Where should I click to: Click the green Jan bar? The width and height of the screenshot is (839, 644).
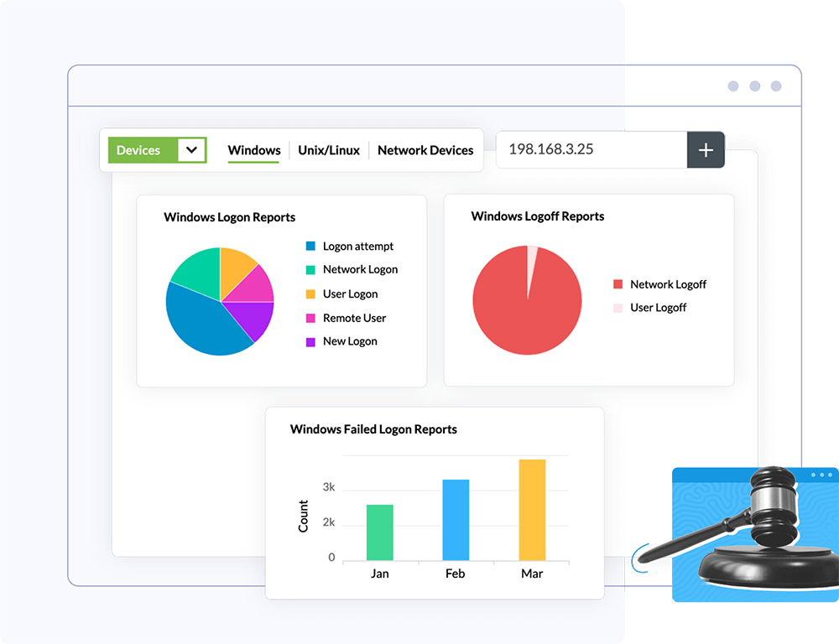point(380,532)
